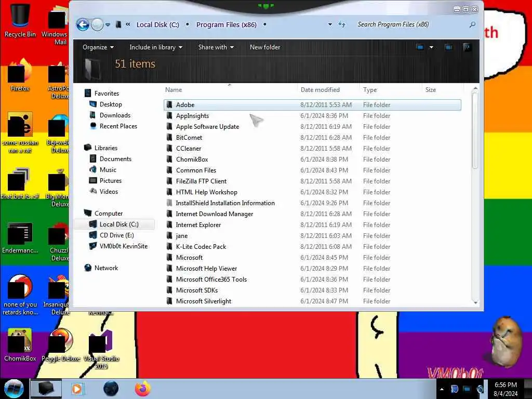Select the Microsoft Office365 Tools folder

pyautogui.click(x=312, y=279)
